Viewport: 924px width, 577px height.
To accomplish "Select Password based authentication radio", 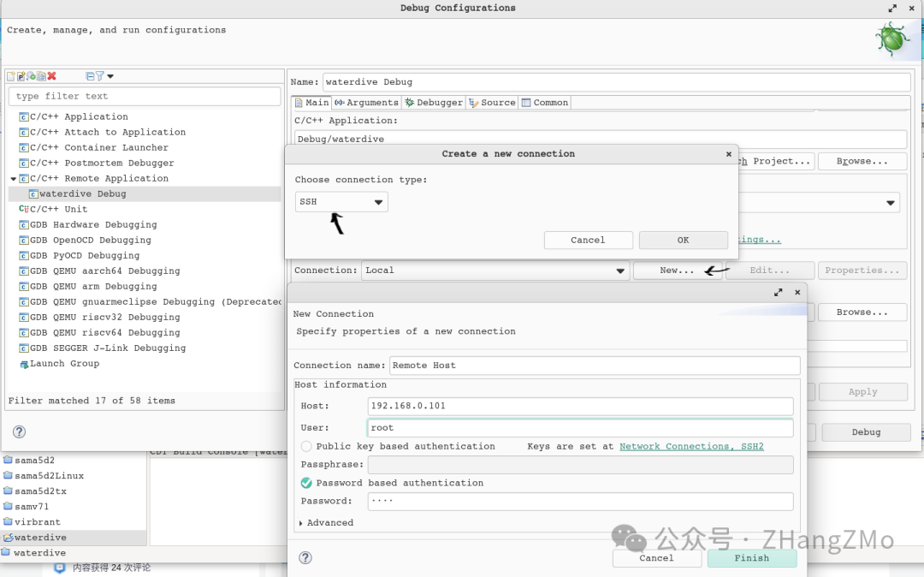I will tap(305, 483).
